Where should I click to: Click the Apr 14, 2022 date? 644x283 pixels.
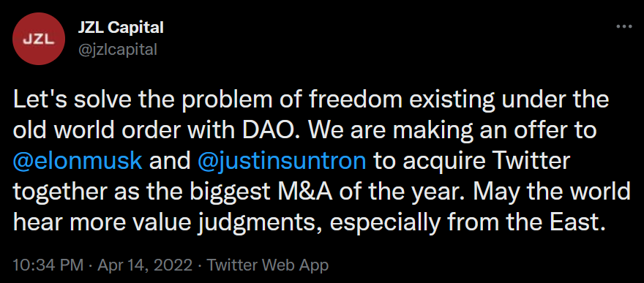point(145,265)
